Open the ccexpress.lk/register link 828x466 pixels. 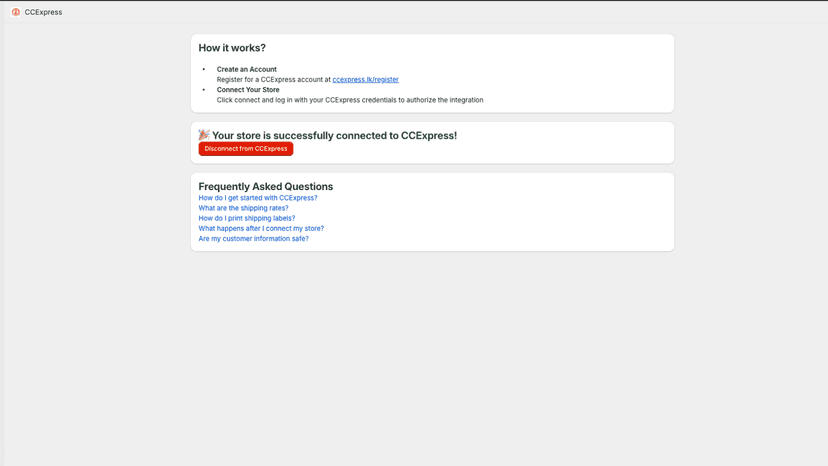tap(365, 79)
